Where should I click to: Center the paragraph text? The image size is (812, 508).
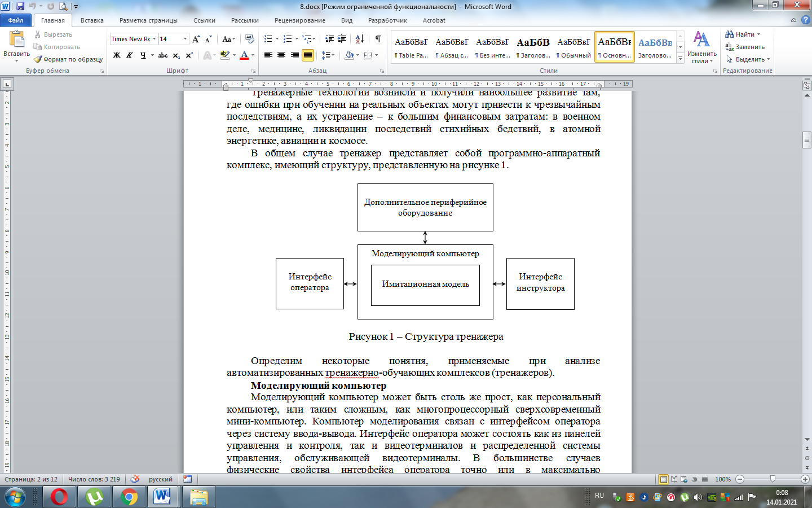281,55
